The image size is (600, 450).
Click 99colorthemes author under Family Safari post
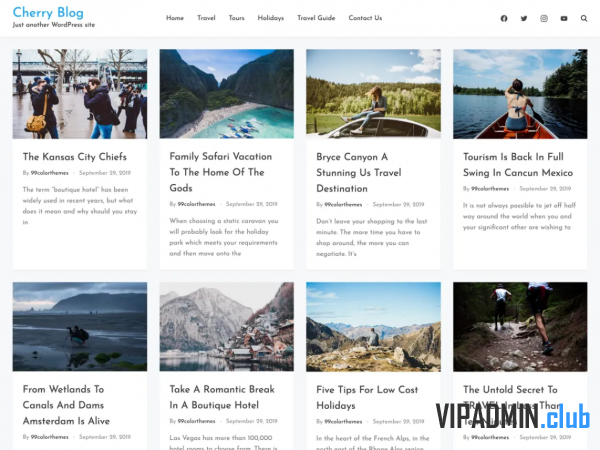196,204
